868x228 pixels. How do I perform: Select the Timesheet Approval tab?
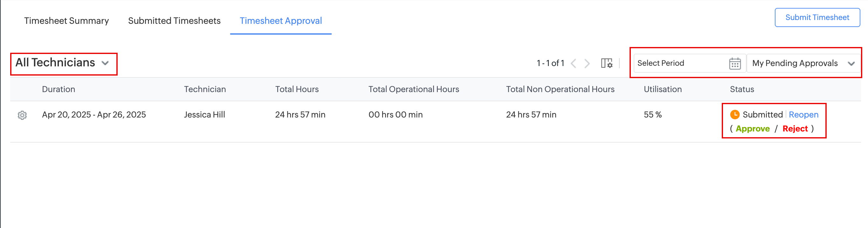281,21
